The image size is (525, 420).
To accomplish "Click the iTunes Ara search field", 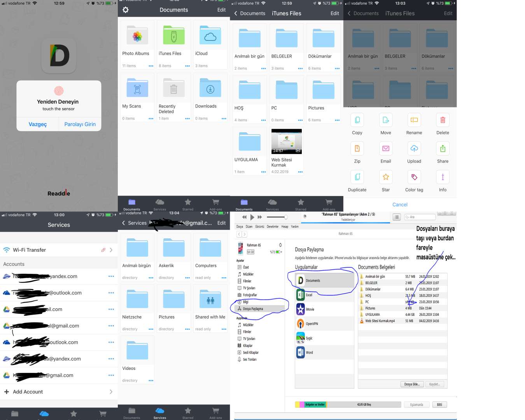I will pyautogui.click(x=420, y=217).
